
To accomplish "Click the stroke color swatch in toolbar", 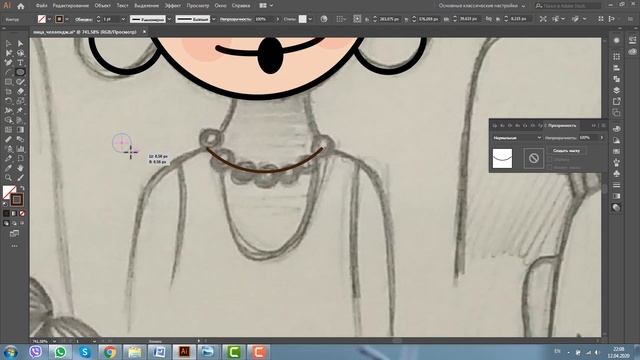I will (17, 200).
